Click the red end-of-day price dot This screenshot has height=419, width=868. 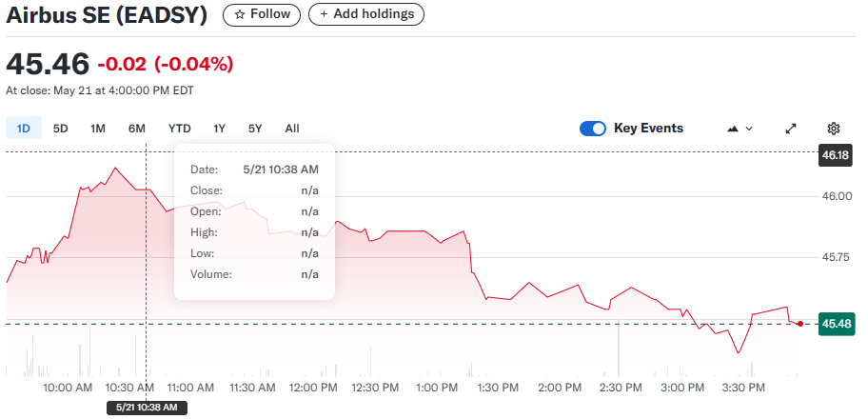(x=799, y=324)
